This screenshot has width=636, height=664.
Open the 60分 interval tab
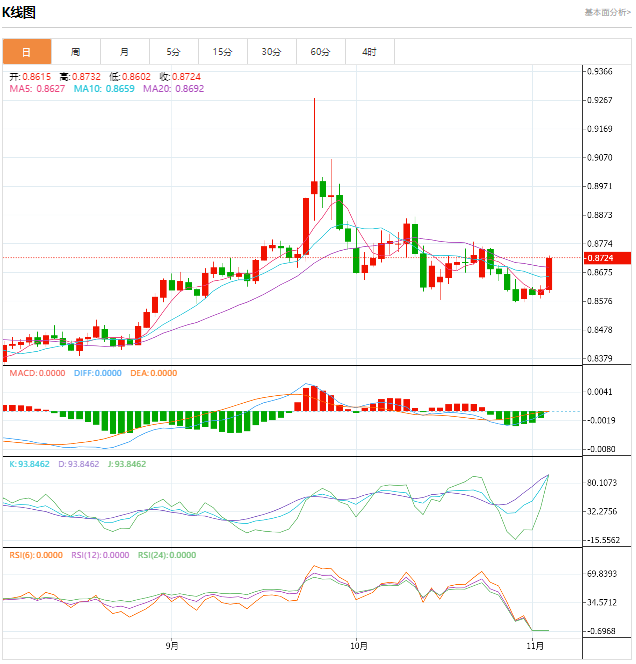(321, 52)
